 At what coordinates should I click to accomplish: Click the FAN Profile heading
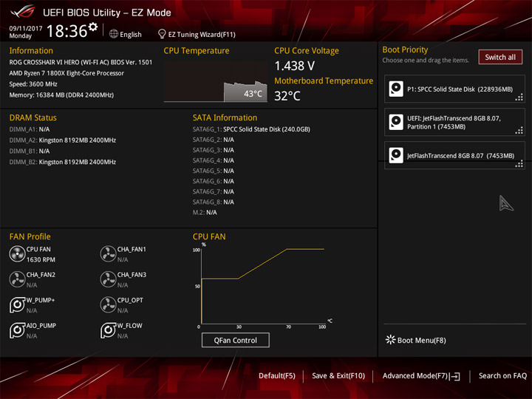click(x=30, y=236)
